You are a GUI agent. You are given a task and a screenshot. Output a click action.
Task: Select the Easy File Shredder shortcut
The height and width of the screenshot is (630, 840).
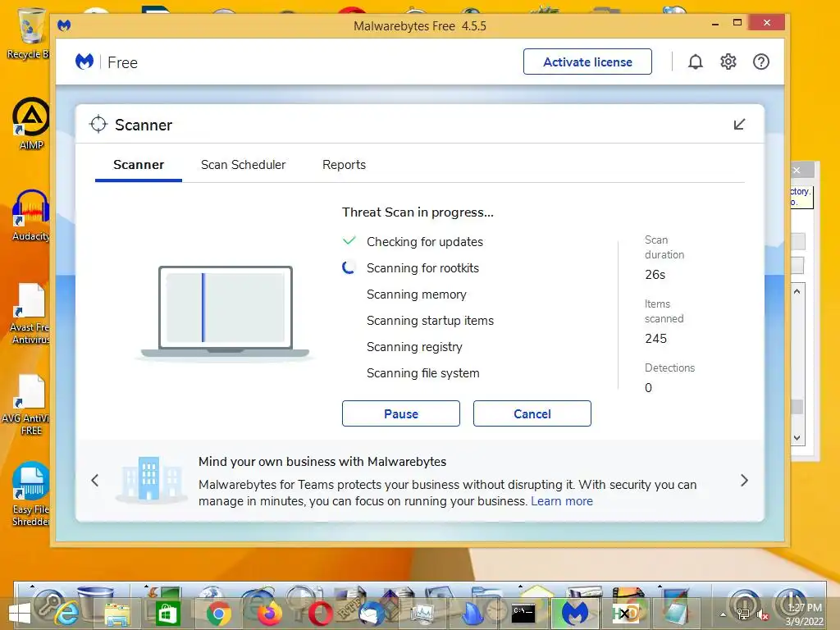(x=30, y=494)
